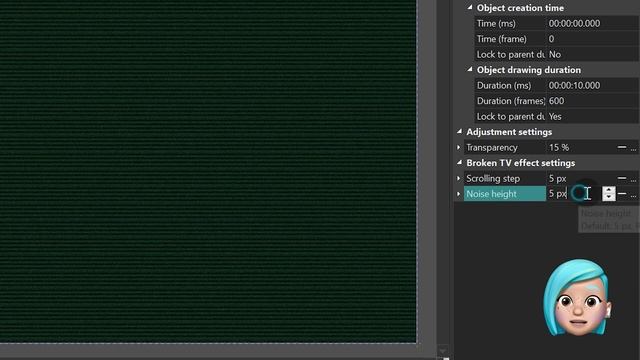Expand the Transparency property arrow

pyautogui.click(x=458, y=147)
